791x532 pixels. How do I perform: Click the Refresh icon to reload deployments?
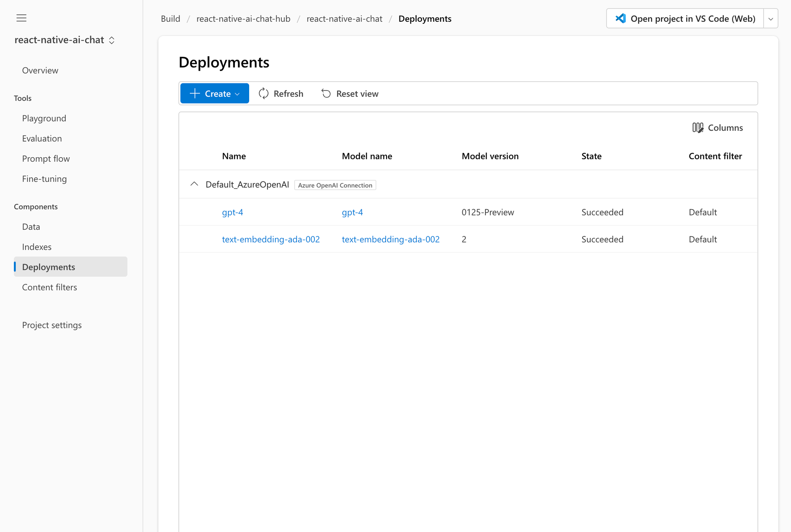click(x=264, y=93)
